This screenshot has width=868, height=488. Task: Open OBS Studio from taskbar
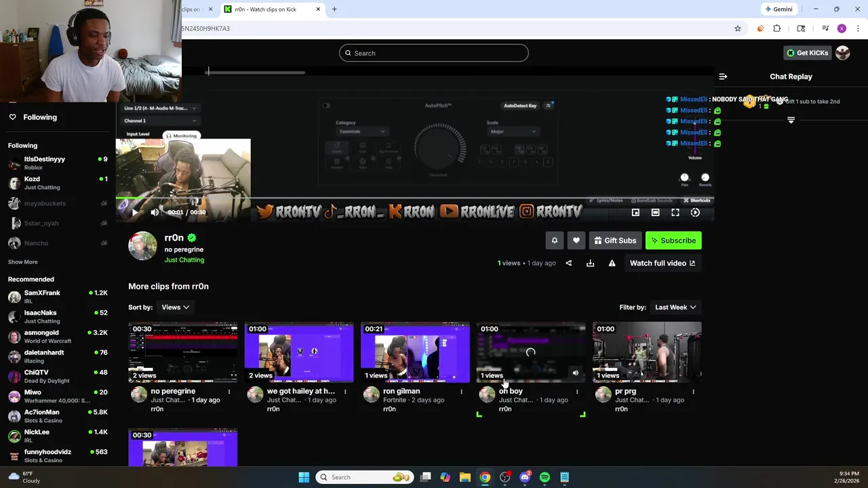pos(505,477)
